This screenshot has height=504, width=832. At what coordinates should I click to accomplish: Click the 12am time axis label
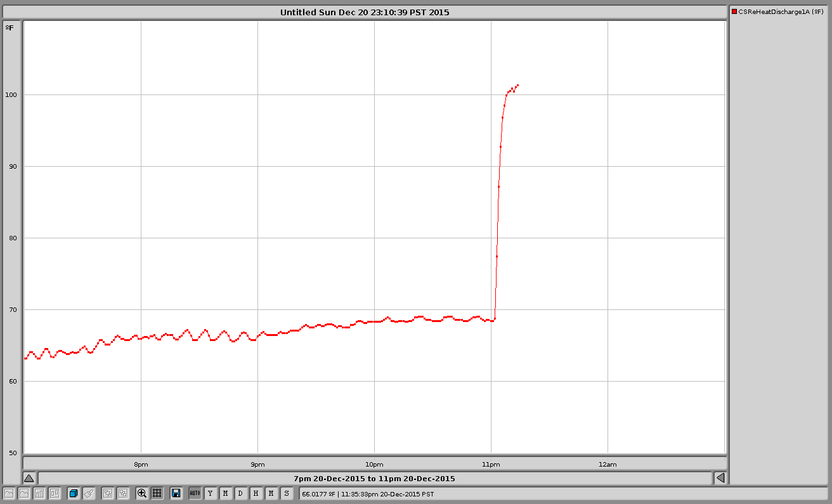[x=608, y=464]
